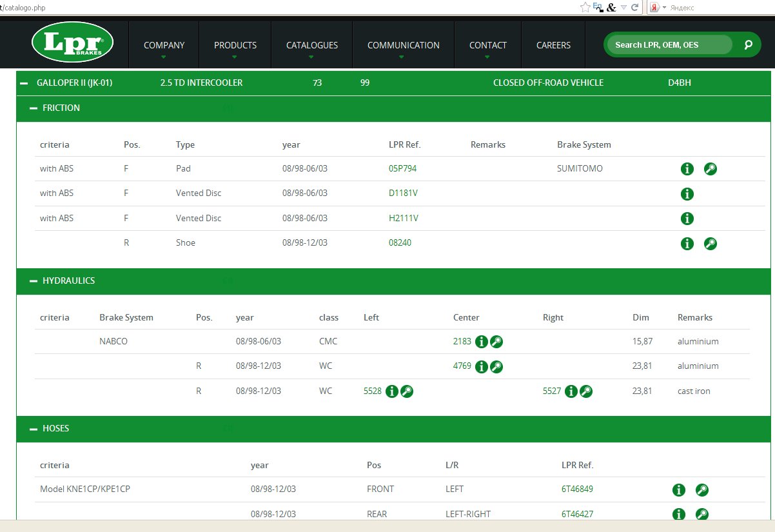Open info icon for disc H2111V
This screenshot has height=532, width=775.
coord(687,219)
